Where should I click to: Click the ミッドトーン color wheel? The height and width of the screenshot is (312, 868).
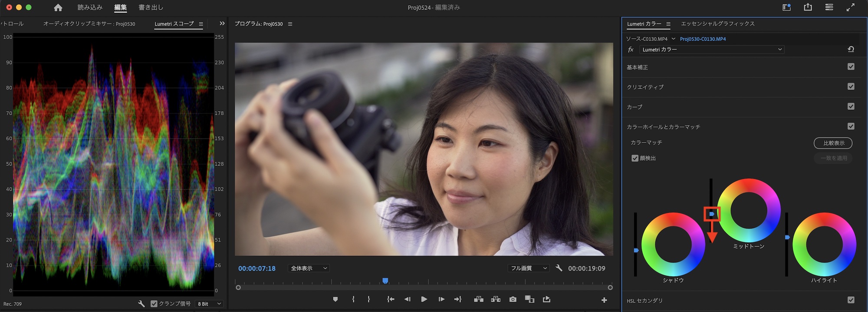(749, 210)
